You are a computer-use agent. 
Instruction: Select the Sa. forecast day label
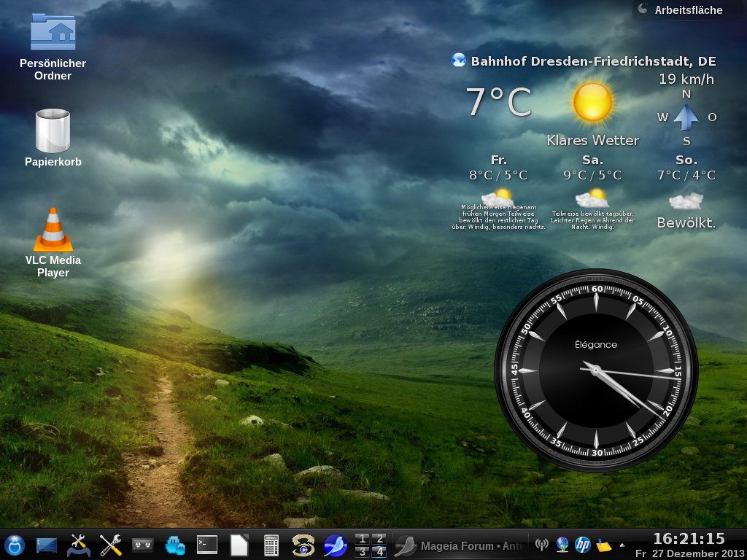pyautogui.click(x=592, y=160)
